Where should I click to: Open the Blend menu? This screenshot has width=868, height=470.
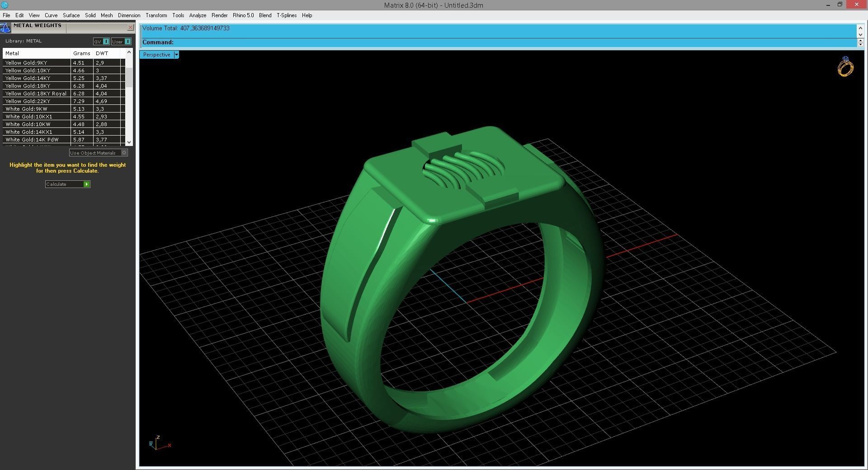pyautogui.click(x=265, y=15)
